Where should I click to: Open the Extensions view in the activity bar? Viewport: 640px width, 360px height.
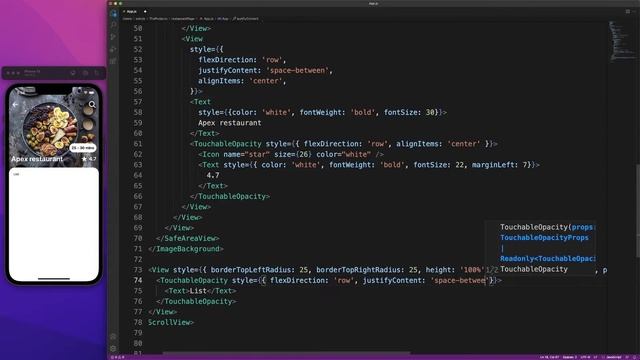point(113,61)
